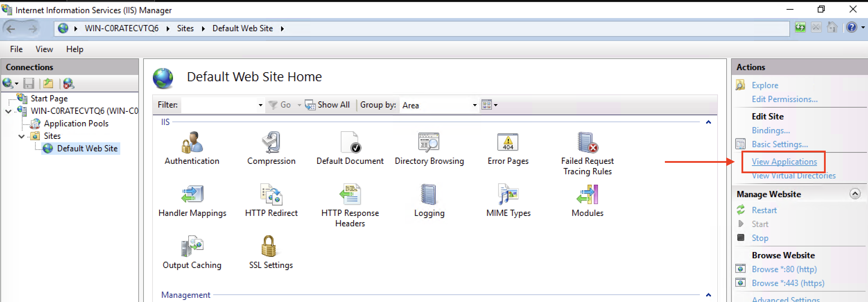Open Failed Request Tracing Rules

coord(588,153)
